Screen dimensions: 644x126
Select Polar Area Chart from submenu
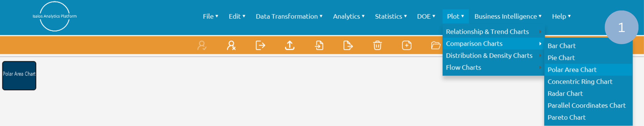tap(572, 70)
